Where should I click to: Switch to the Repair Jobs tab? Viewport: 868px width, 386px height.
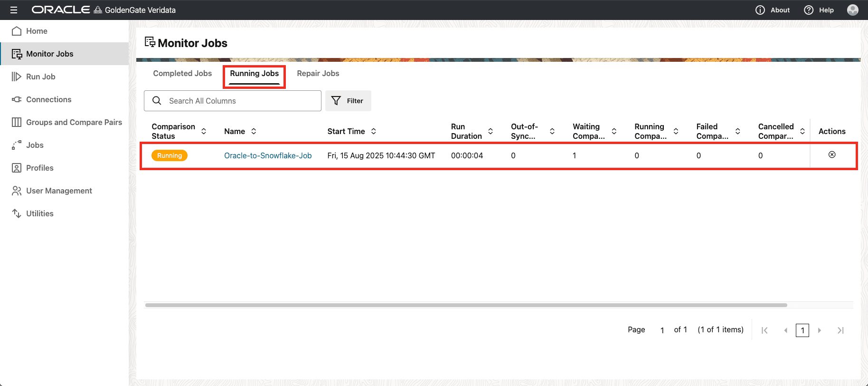coord(318,73)
